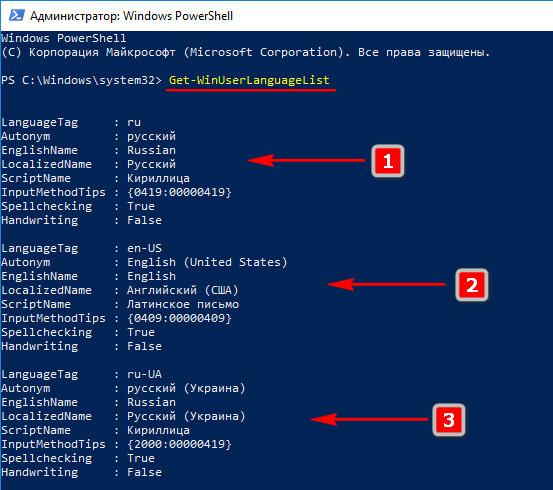Click the Get-WinUserLanguageList command text
This screenshot has width=553, height=490.
249,80
